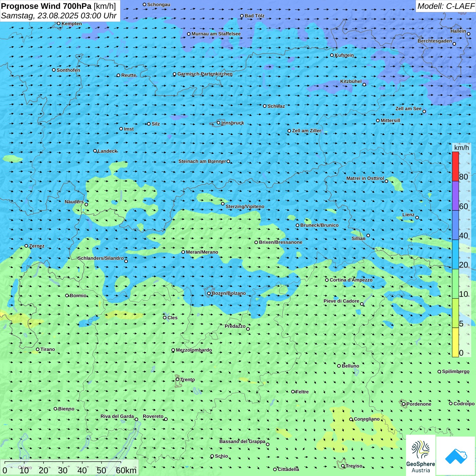
Task: Click the Treviso city marker
Action: [343, 466]
